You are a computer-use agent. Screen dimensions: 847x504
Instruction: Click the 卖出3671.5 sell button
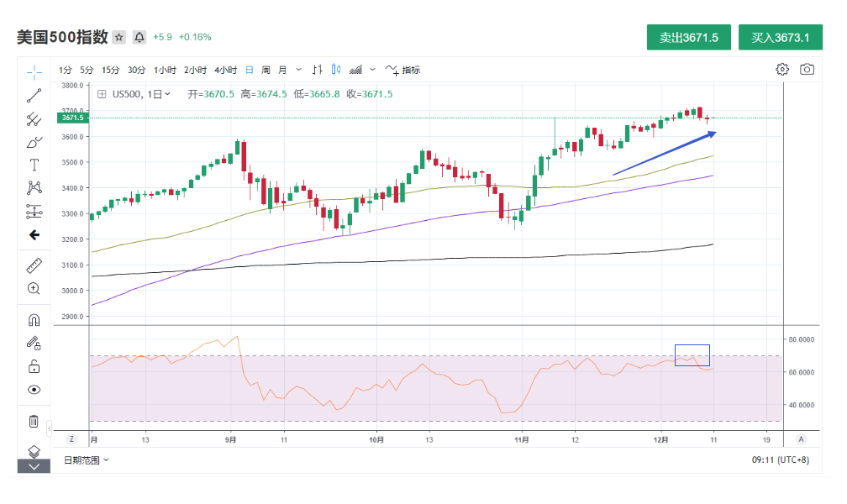tap(688, 38)
